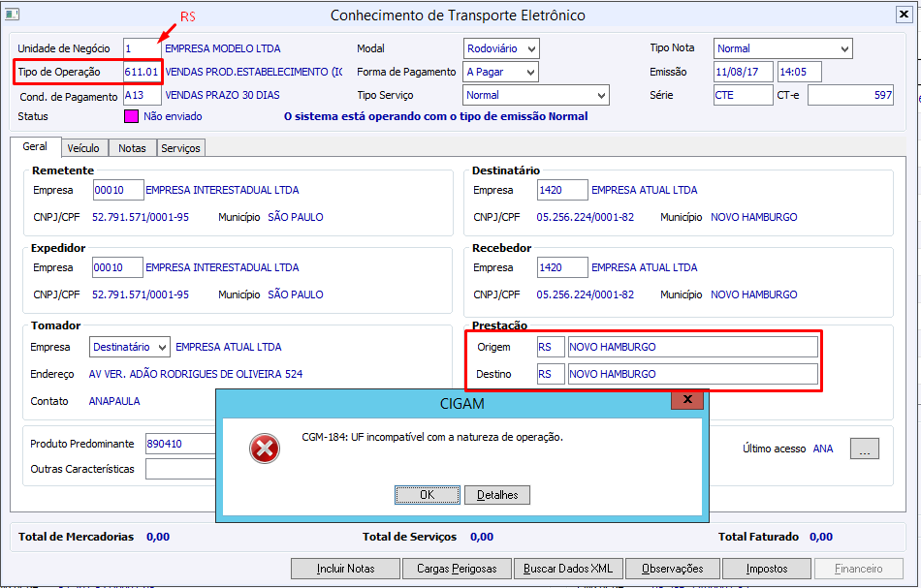Click the Recebedor Empresa code field

click(x=562, y=267)
